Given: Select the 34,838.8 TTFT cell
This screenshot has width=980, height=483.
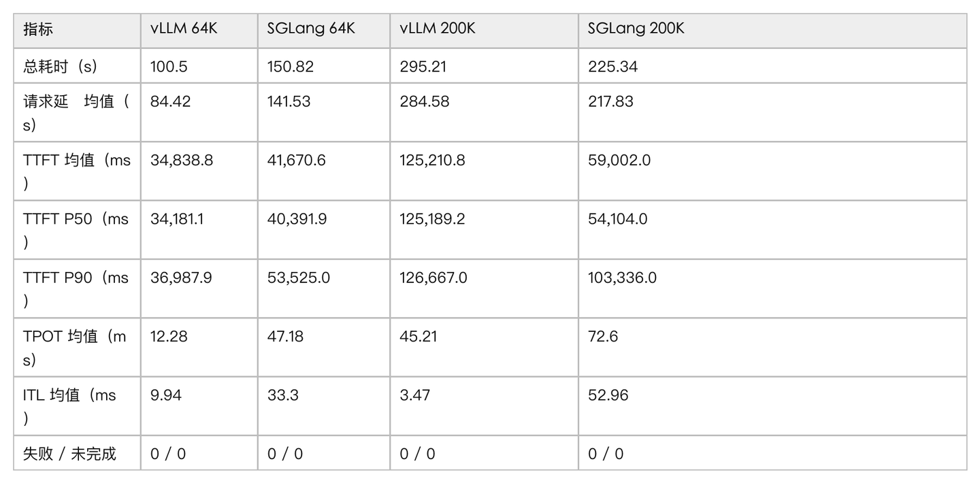Looking at the screenshot, I should (x=199, y=171).
